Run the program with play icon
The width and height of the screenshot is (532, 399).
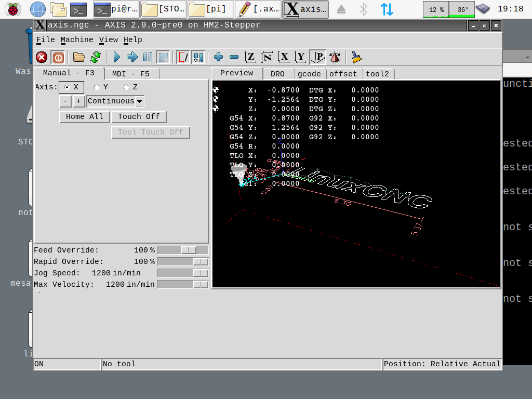(x=117, y=57)
